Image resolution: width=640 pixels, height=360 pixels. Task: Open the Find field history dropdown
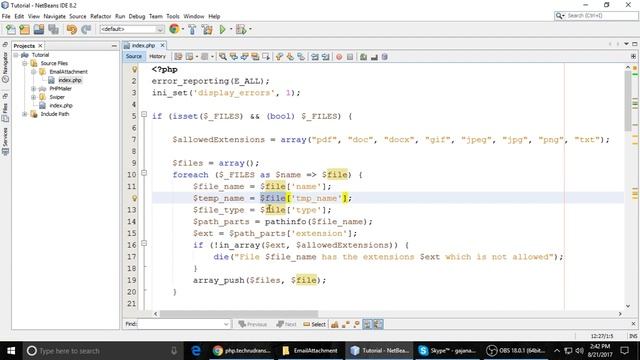pos(226,324)
